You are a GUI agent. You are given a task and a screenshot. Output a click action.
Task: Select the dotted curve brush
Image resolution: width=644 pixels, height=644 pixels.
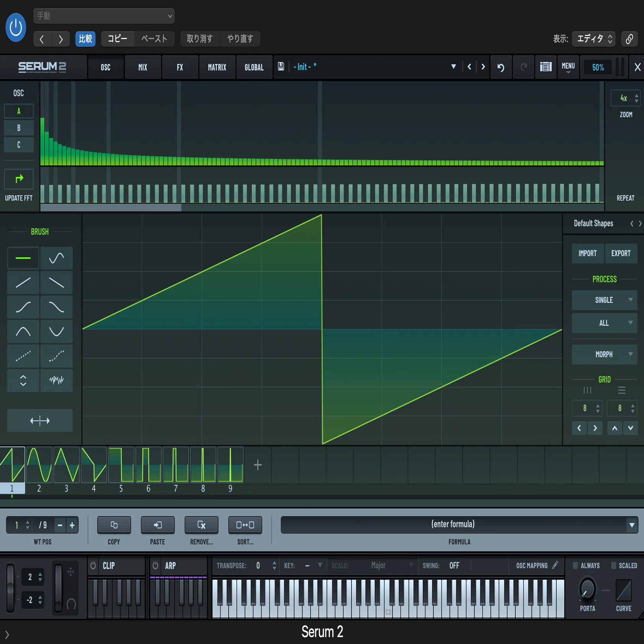click(56, 356)
